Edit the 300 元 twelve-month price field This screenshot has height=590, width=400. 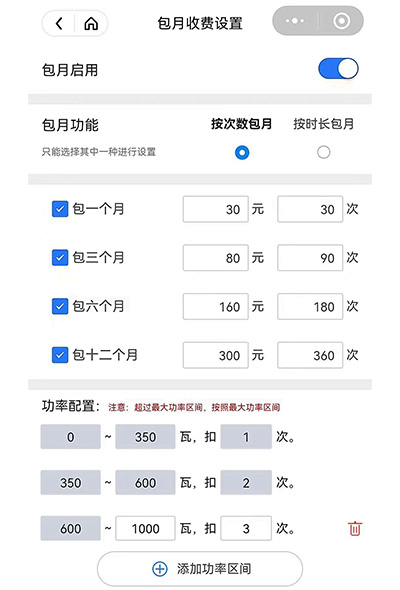click(216, 355)
